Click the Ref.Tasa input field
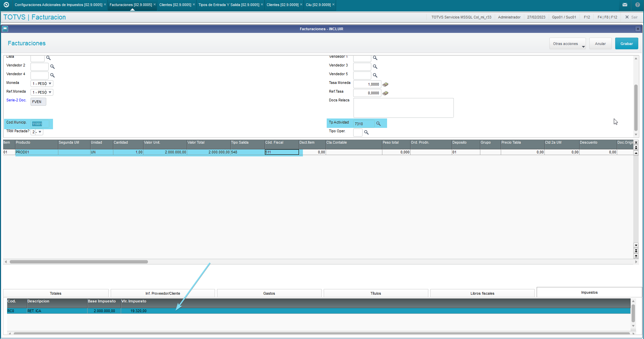The image size is (644, 339). (x=367, y=93)
